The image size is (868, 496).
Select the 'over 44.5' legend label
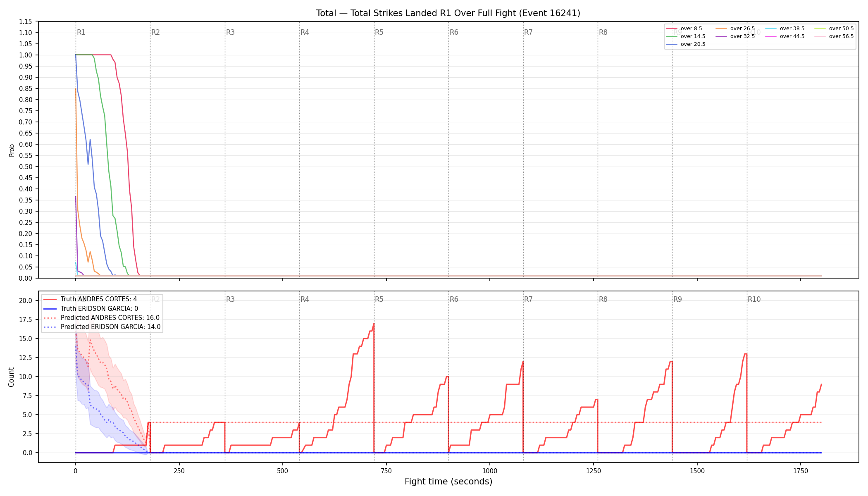792,36
